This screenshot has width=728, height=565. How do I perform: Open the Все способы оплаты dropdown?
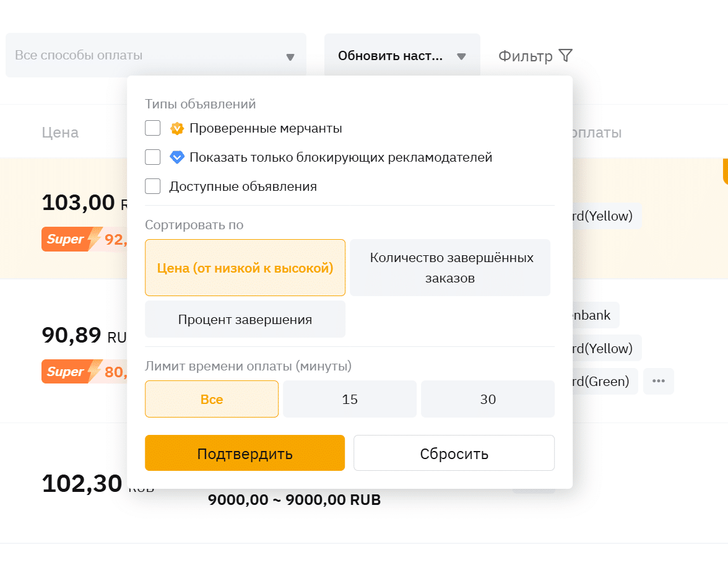click(149, 56)
